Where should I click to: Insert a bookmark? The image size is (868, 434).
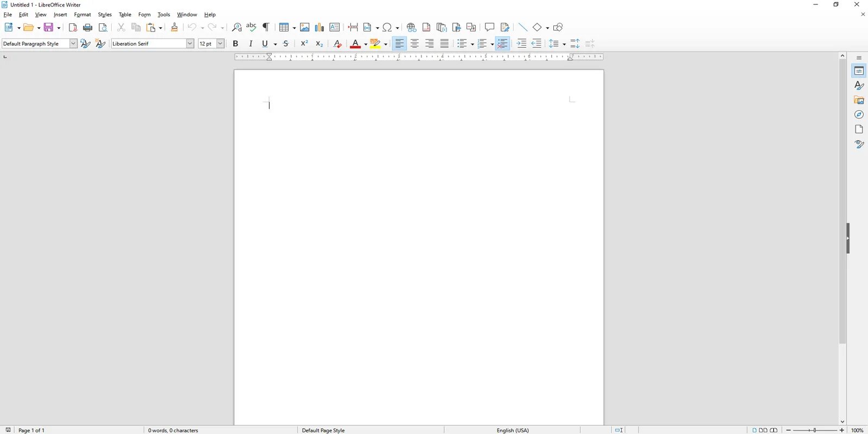pos(456,27)
